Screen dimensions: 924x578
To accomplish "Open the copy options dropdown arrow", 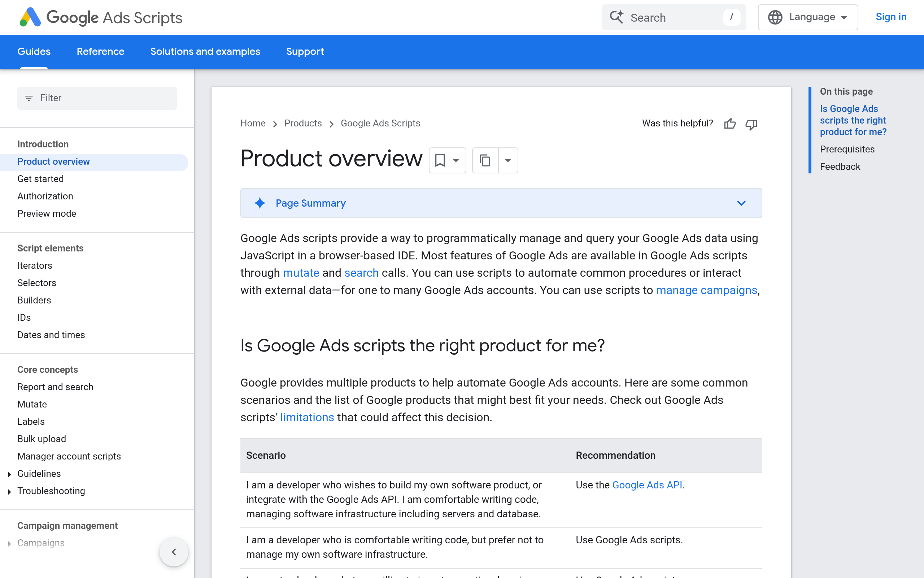I will (508, 160).
